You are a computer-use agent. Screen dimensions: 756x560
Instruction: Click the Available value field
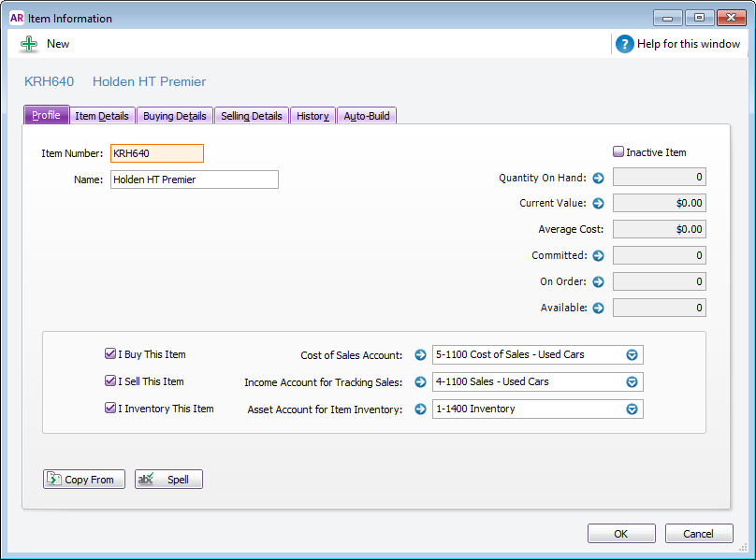tap(659, 308)
